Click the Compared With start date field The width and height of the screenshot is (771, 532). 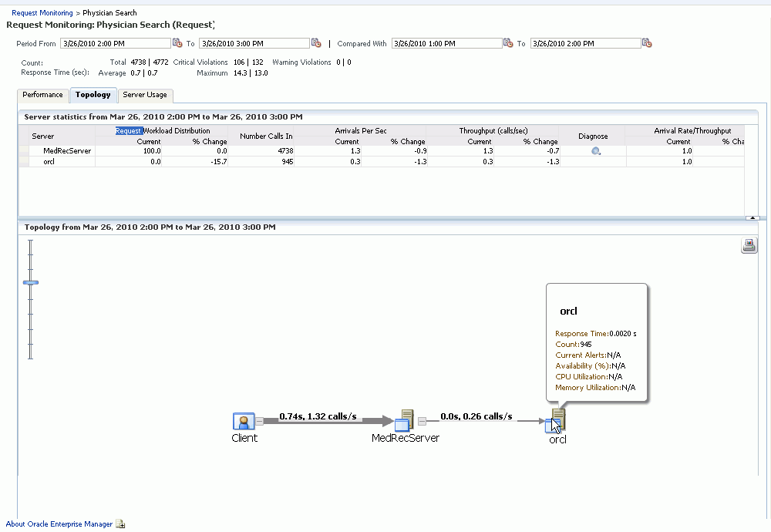point(446,43)
